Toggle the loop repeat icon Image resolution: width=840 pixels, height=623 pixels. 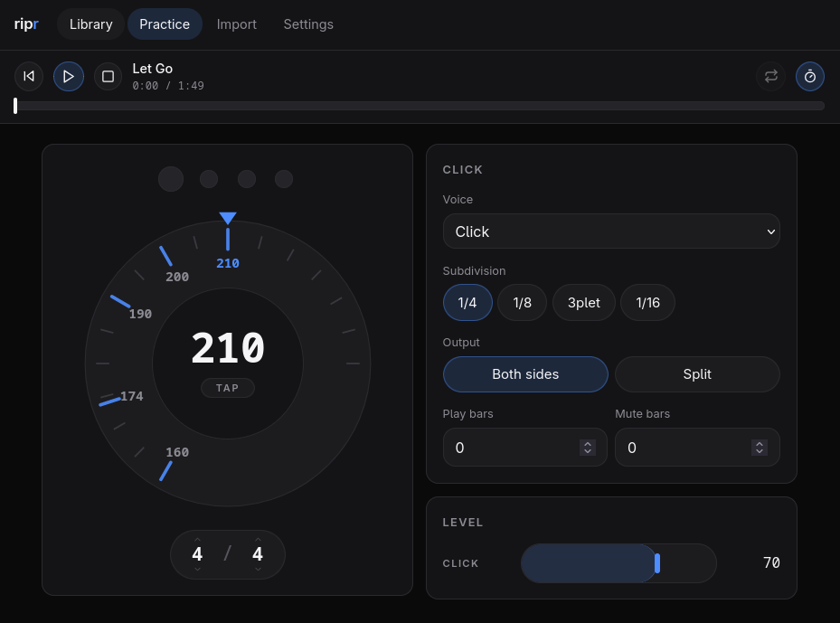tap(771, 76)
